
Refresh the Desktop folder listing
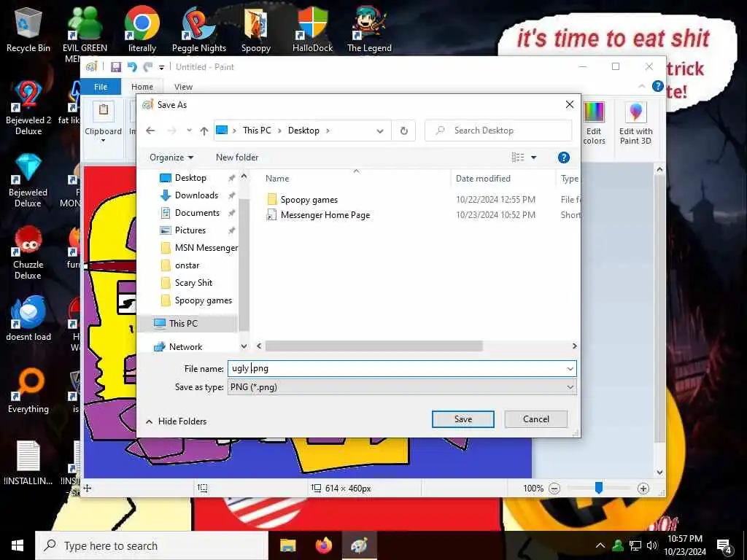click(403, 131)
